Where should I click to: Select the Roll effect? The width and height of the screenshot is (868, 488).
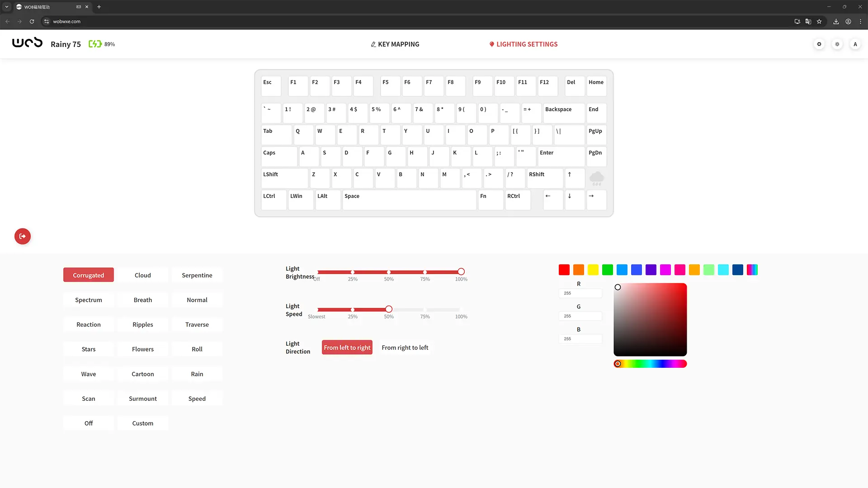click(197, 349)
